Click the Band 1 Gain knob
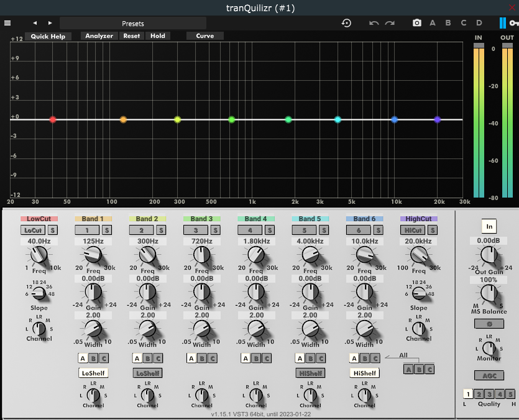 (93, 292)
